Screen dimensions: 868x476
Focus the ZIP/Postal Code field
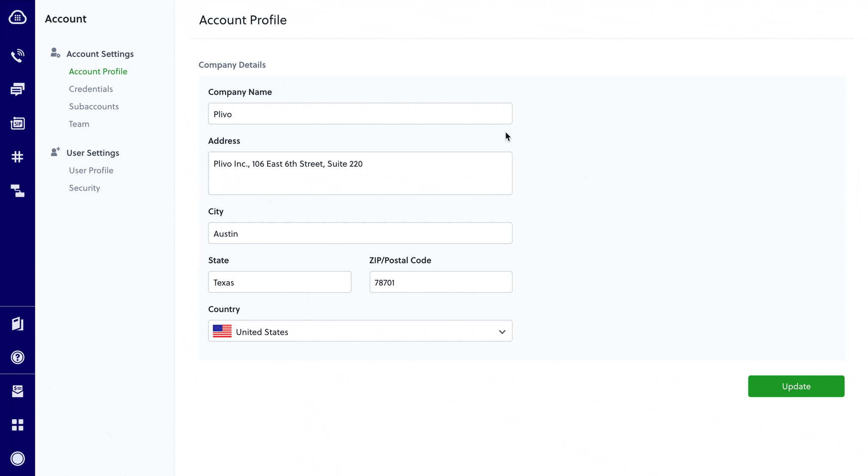click(440, 282)
